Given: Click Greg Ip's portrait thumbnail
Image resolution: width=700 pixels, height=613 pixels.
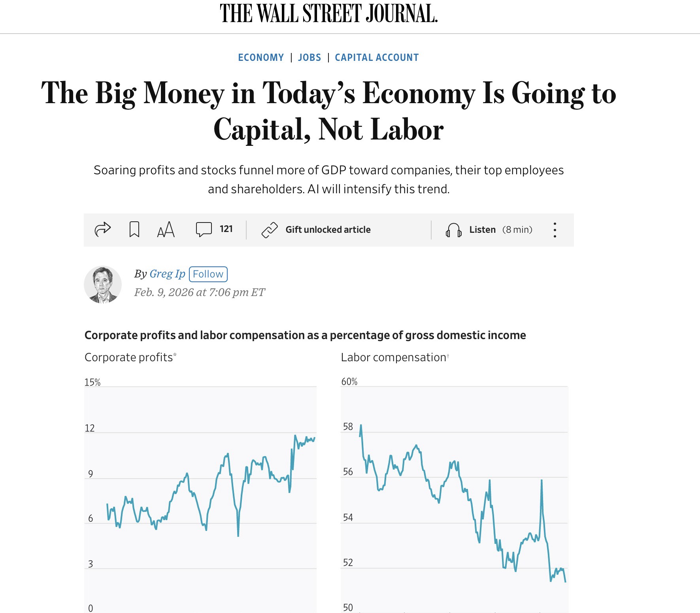Looking at the screenshot, I should [103, 285].
